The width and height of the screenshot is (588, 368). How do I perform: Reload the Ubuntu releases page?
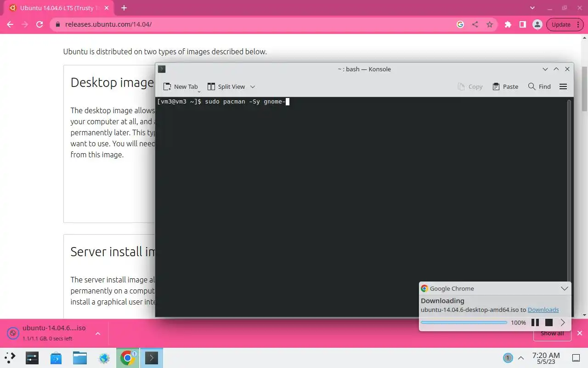[x=40, y=24]
